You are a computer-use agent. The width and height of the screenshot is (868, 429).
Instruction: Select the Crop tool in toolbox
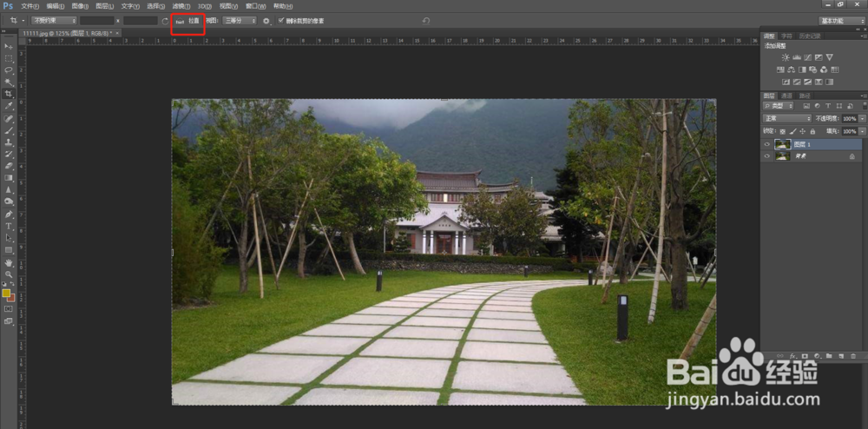pyautogui.click(x=9, y=94)
